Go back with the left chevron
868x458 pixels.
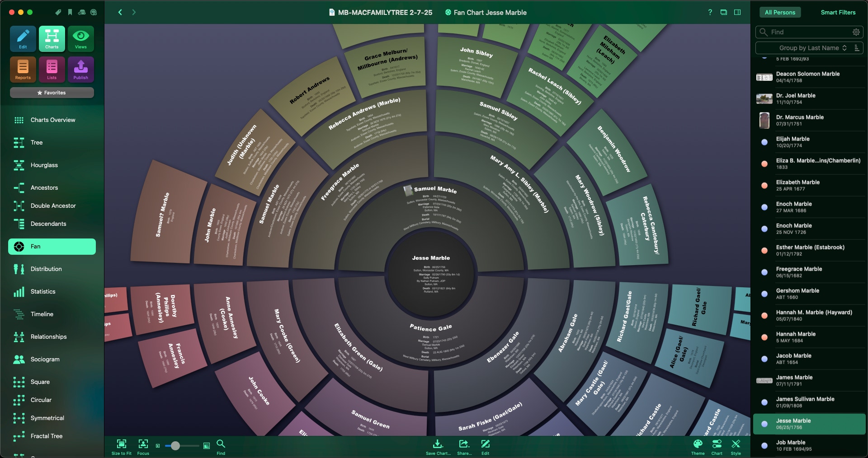[x=120, y=12]
